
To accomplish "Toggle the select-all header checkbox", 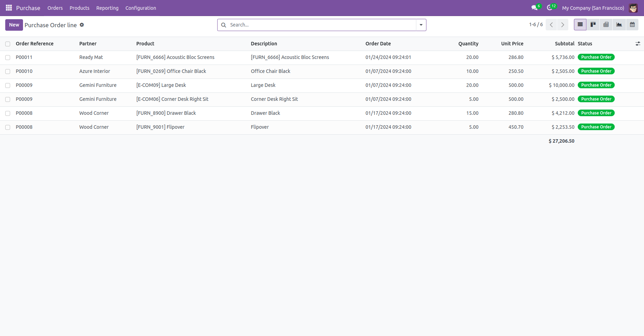I will tap(8, 44).
